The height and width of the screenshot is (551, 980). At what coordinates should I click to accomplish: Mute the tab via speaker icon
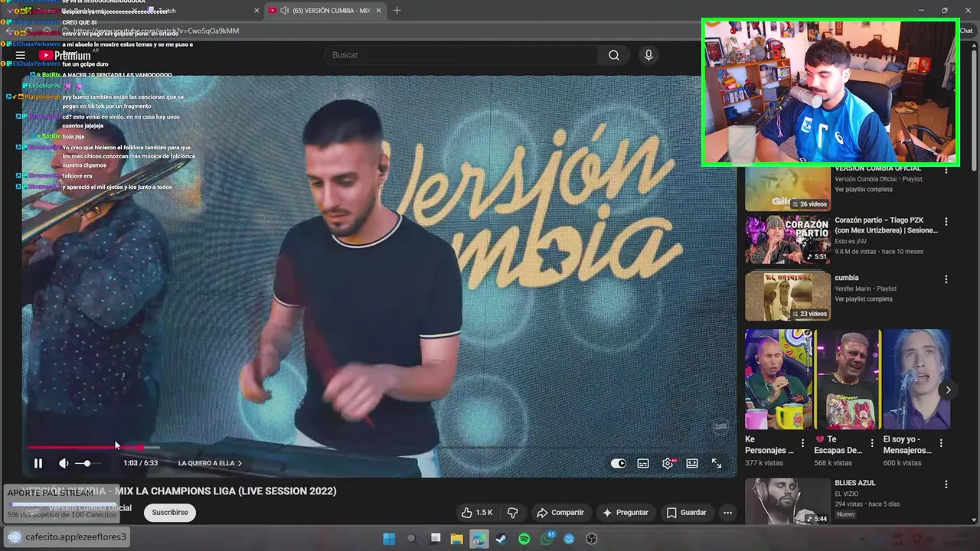pos(284,11)
